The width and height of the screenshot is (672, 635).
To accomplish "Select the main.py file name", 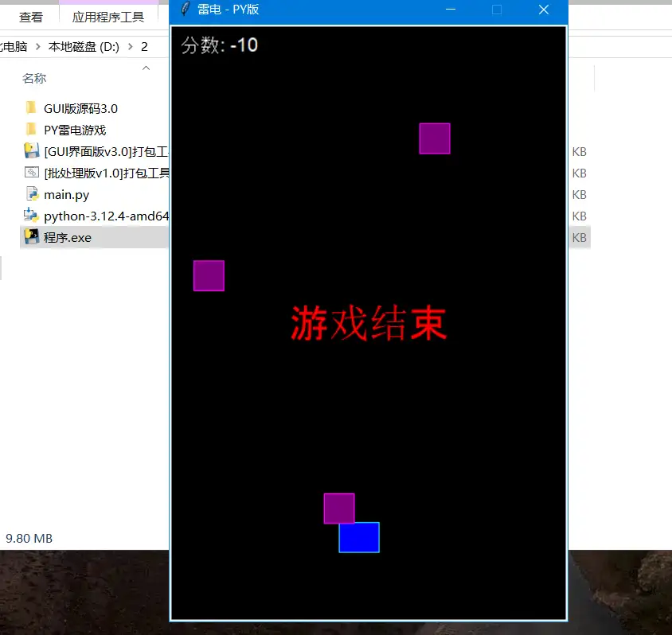I will (66, 195).
